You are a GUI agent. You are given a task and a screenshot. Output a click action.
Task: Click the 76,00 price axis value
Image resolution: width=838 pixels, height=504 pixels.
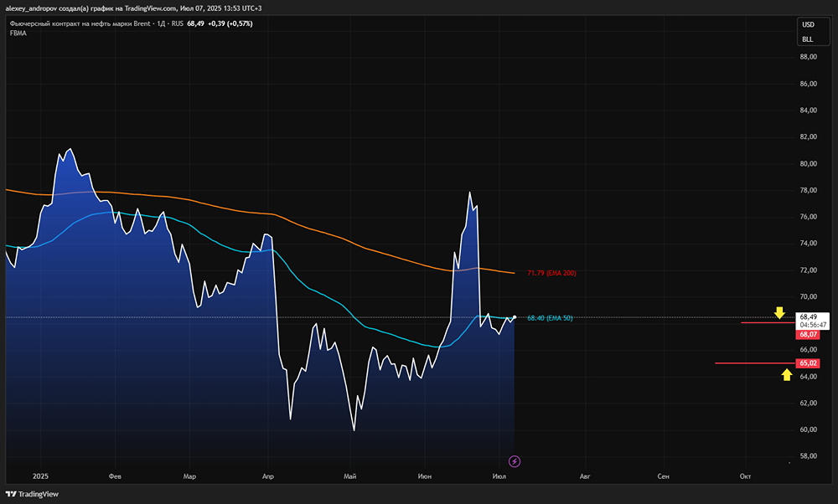(808, 217)
